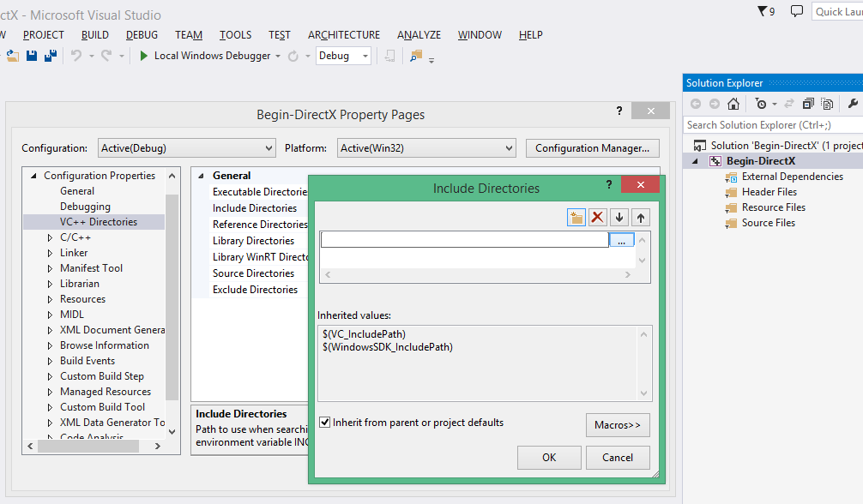Image resolution: width=863 pixels, height=504 pixels.
Task: Click the External Dependencies folder icon
Action: pos(731,177)
